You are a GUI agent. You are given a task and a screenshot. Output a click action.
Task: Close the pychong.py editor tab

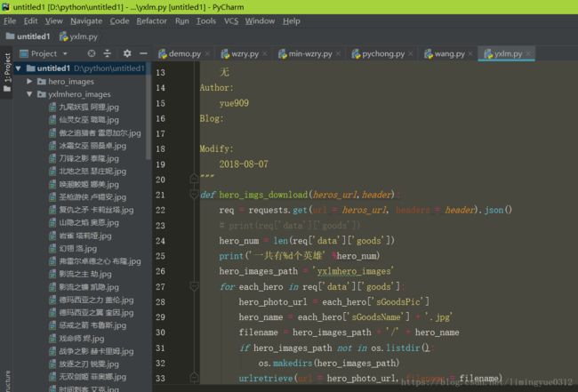click(x=411, y=54)
